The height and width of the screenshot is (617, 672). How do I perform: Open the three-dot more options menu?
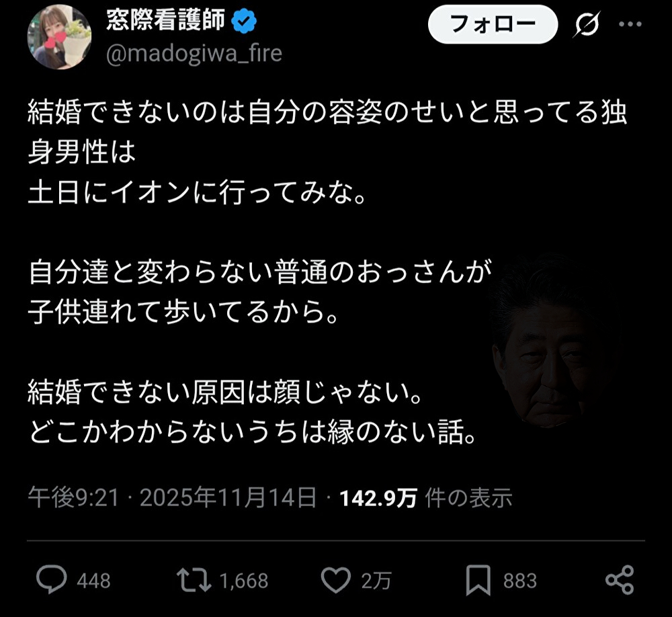(630, 24)
